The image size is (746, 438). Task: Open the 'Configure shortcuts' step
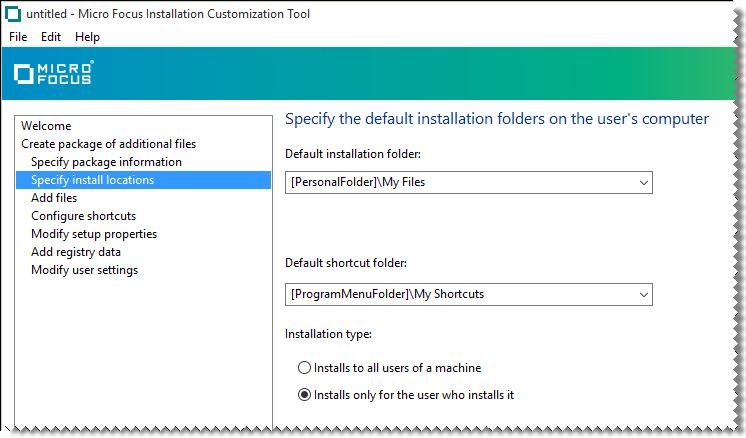coord(83,216)
